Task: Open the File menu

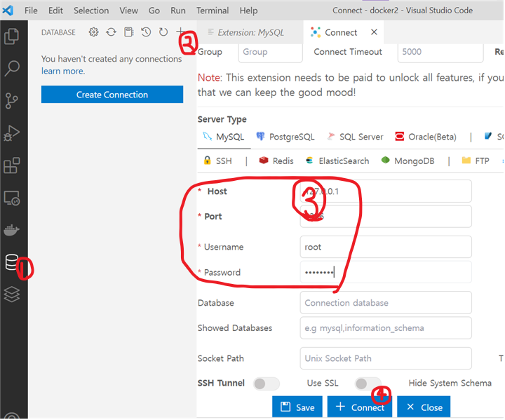Action: click(x=31, y=11)
